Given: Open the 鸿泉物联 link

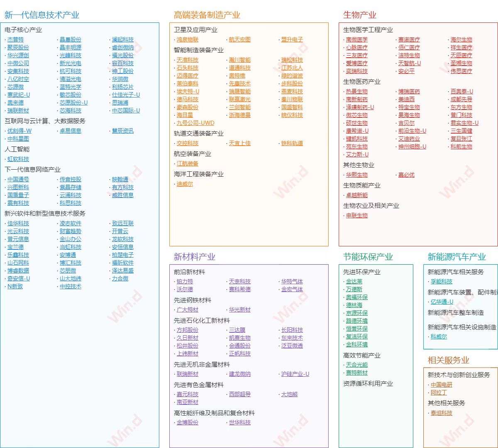Looking at the screenshot, I should click(188, 40).
